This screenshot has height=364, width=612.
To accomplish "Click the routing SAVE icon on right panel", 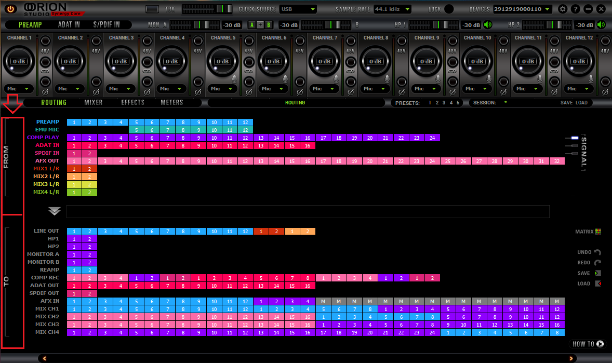I will point(597,273).
